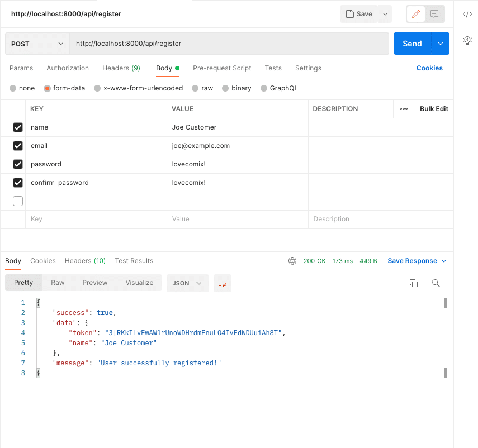Screen dimensions: 478x448
Task: Click the globe network icon near status
Action: [x=292, y=261]
